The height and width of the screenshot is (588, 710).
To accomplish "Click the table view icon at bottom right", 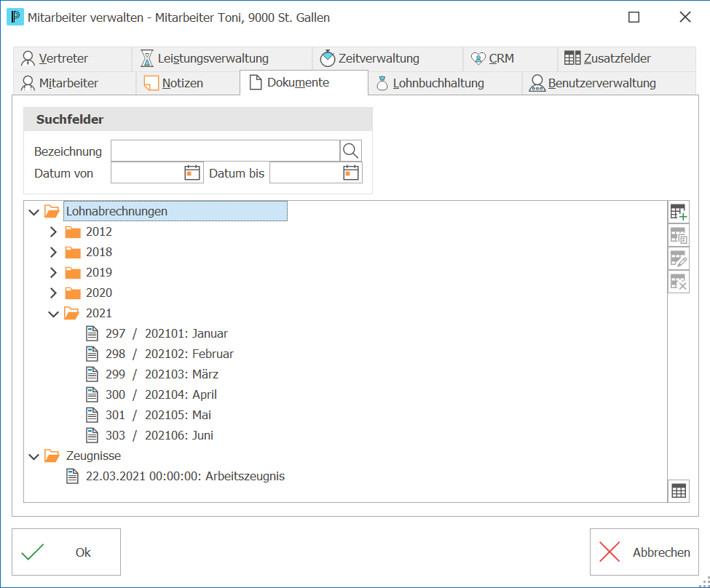I will coord(678,490).
